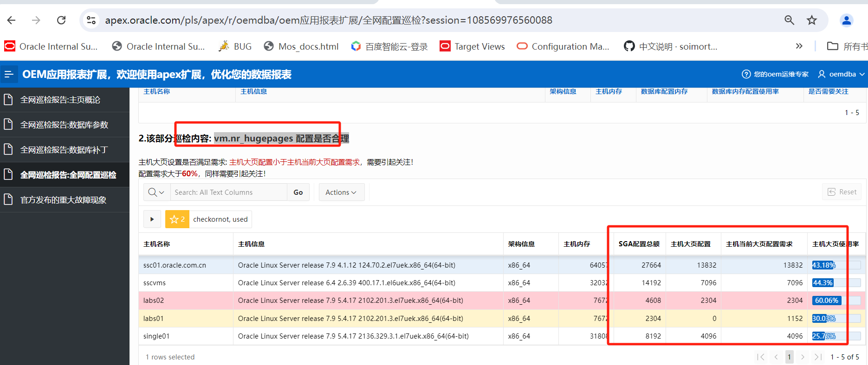Click the lower 主机信息 column header

pos(251,244)
